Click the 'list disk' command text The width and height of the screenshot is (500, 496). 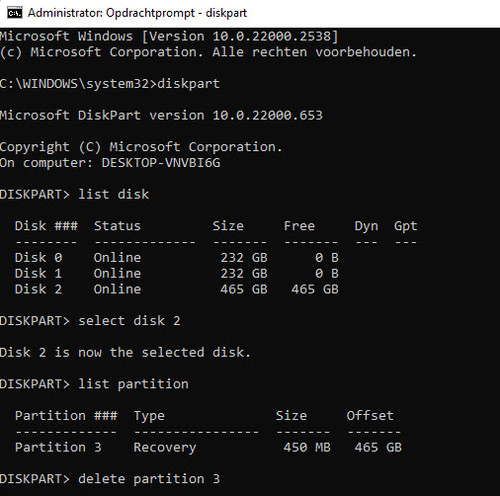click(114, 194)
